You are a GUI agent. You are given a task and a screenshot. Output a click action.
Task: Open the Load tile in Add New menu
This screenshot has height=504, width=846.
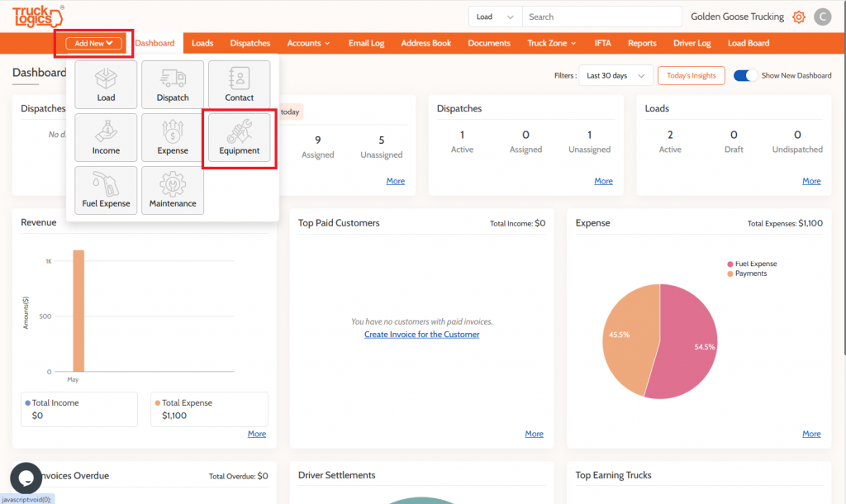106,84
